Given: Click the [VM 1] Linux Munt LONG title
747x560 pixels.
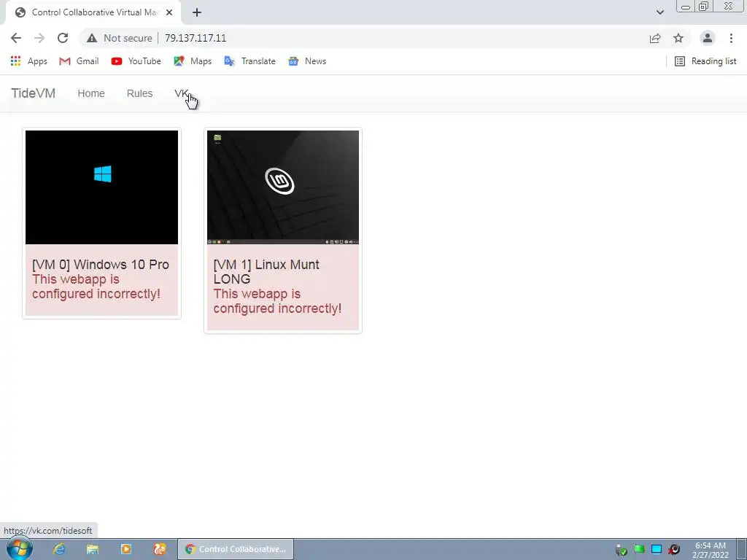Looking at the screenshot, I should point(266,272).
